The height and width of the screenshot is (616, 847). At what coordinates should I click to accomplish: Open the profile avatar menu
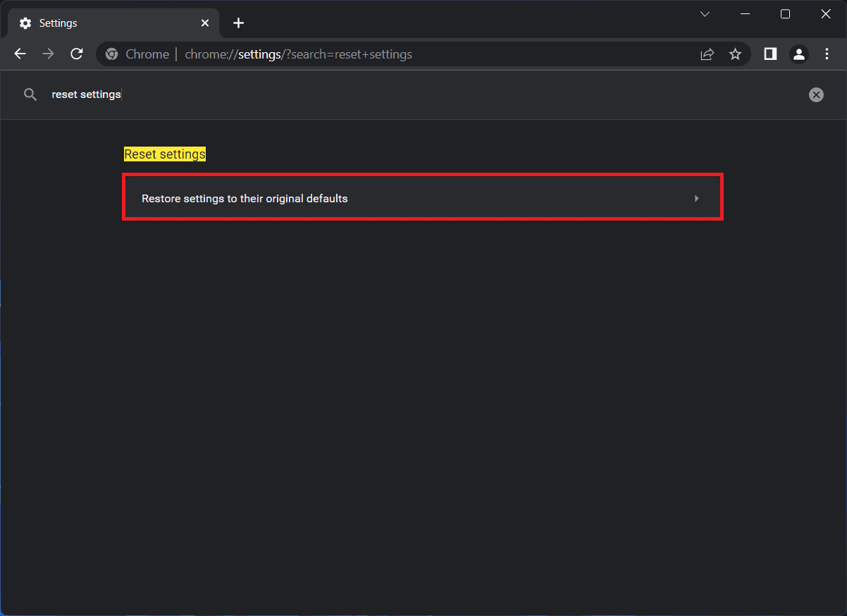(798, 54)
